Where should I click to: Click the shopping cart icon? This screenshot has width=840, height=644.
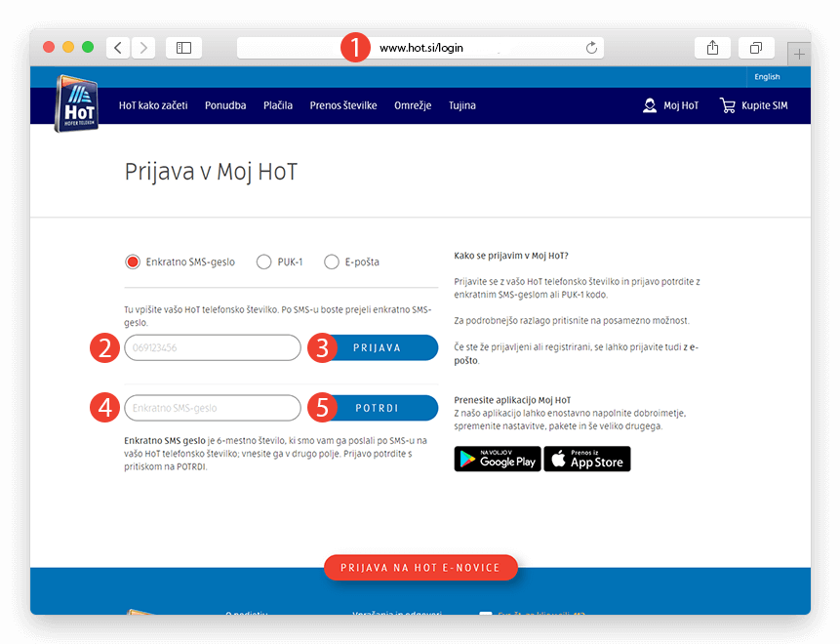coord(728,105)
